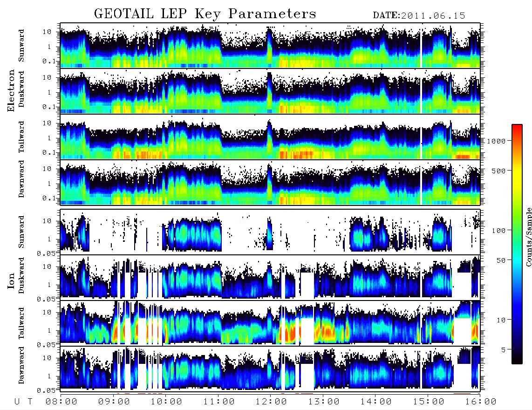Click the '0.05' tick of Ion Sunward panel
The height and width of the screenshot is (410, 532).
(x=46, y=253)
